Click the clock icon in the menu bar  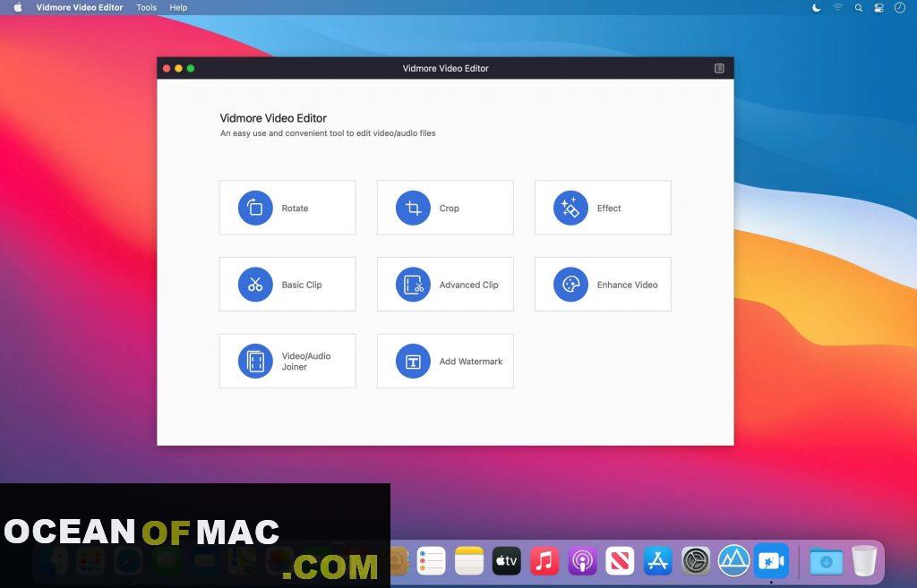coord(900,7)
